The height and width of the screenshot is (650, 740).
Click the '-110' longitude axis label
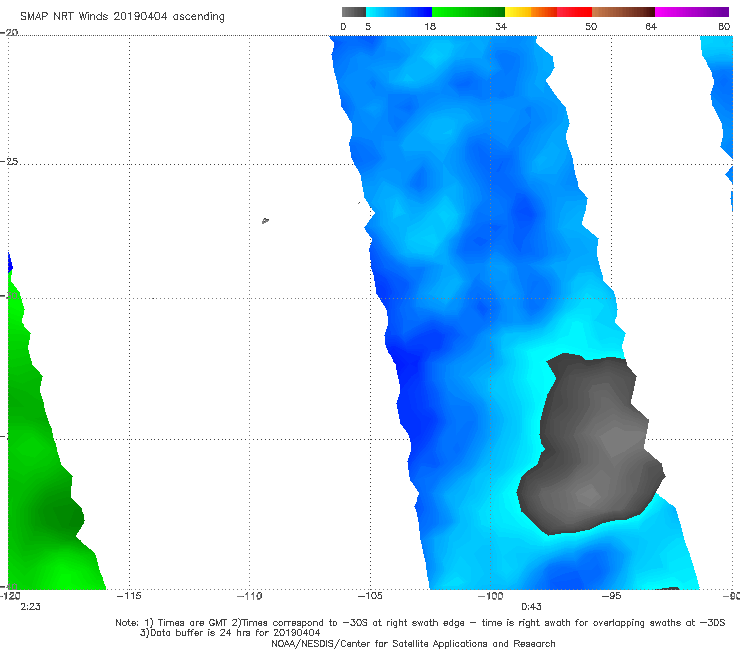[x=249, y=596]
